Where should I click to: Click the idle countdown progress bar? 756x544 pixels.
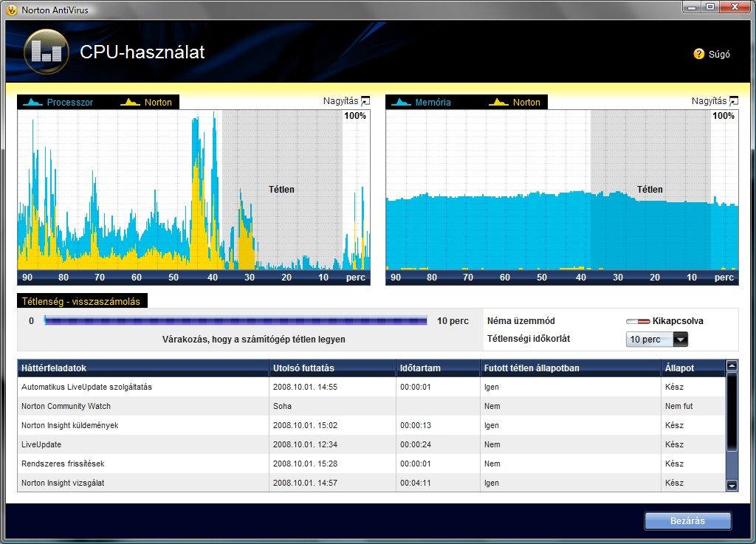(236, 320)
